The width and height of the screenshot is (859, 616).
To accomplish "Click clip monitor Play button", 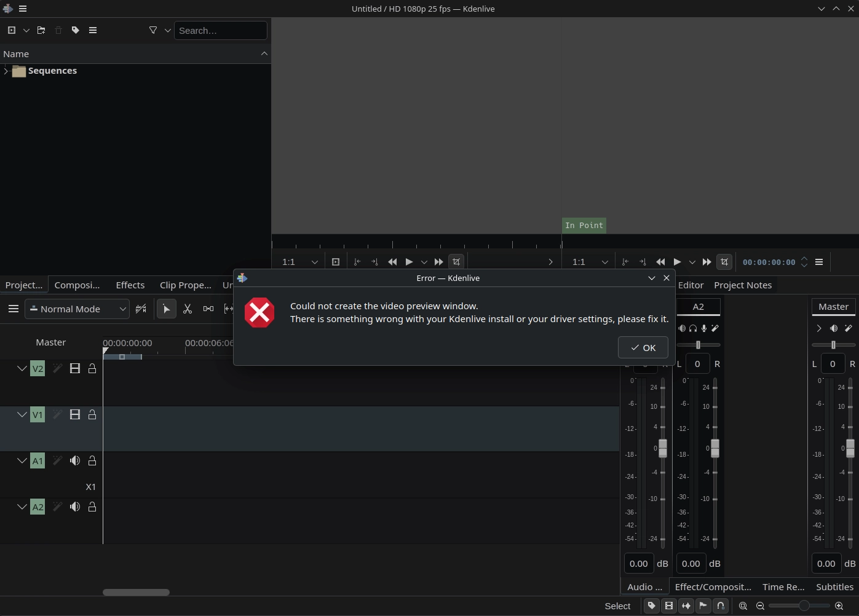I will pos(409,262).
